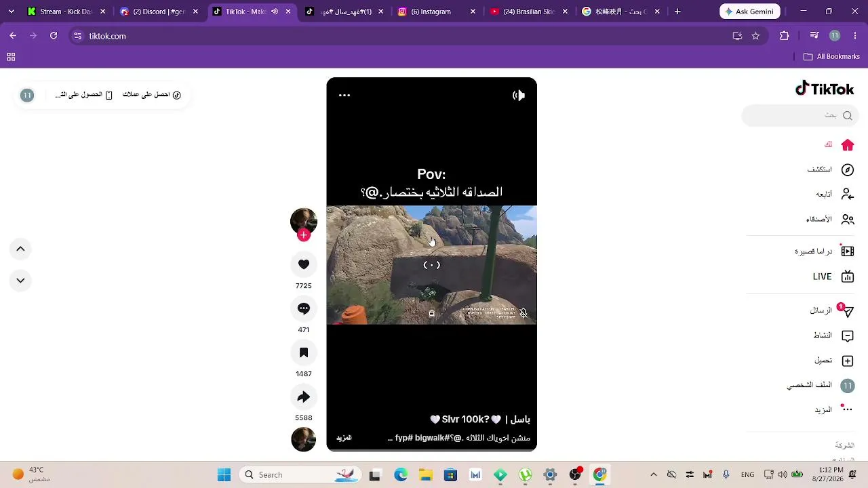The width and height of the screenshot is (868, 488).
Task: Share the video using the arrow icon
Action: click(304, 397)
